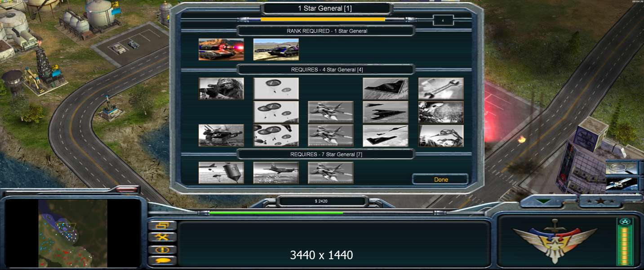Click the '1 Star General [1]' title
The height and width of the screenshot is (270, 644).
[325, 9]
